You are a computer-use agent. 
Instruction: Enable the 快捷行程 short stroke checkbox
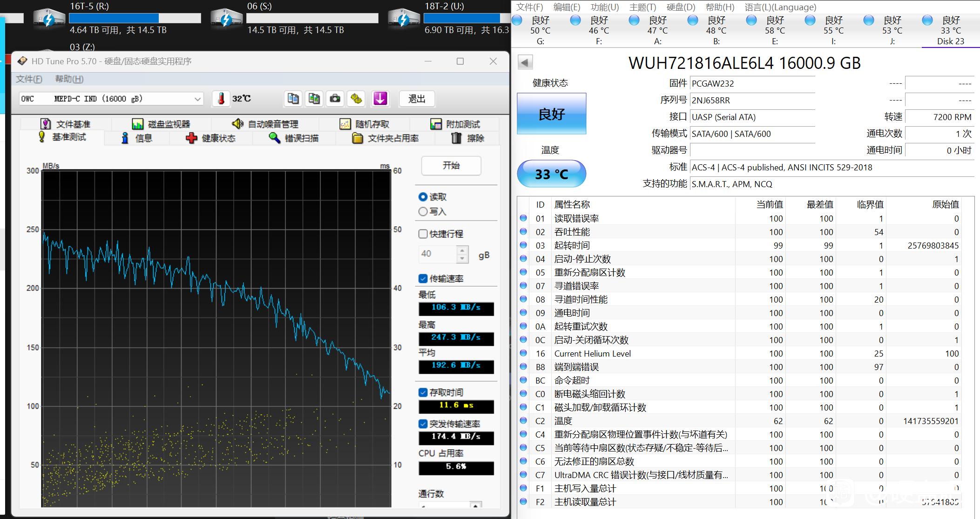(x=423, y=234)
